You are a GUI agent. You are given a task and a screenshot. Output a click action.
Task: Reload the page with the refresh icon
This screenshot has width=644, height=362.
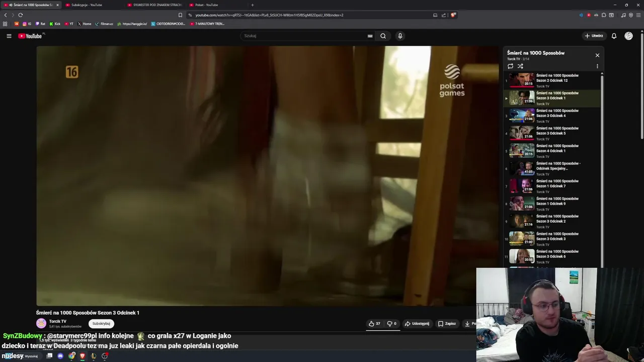[21, 15]
